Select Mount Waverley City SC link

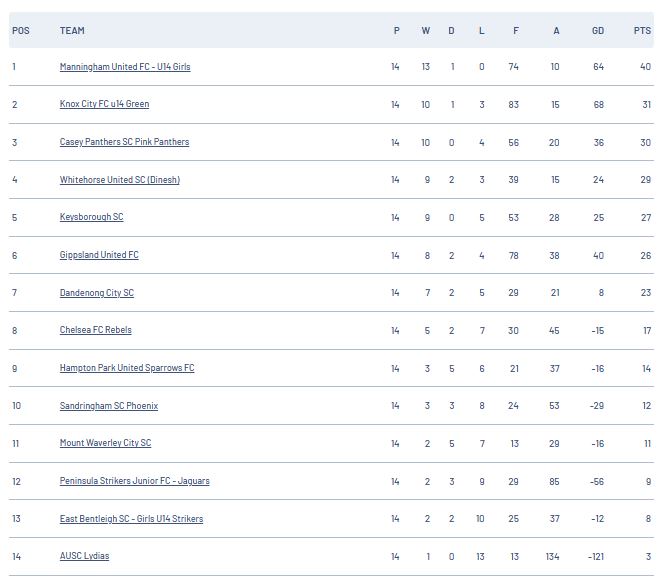coord(106,443)
